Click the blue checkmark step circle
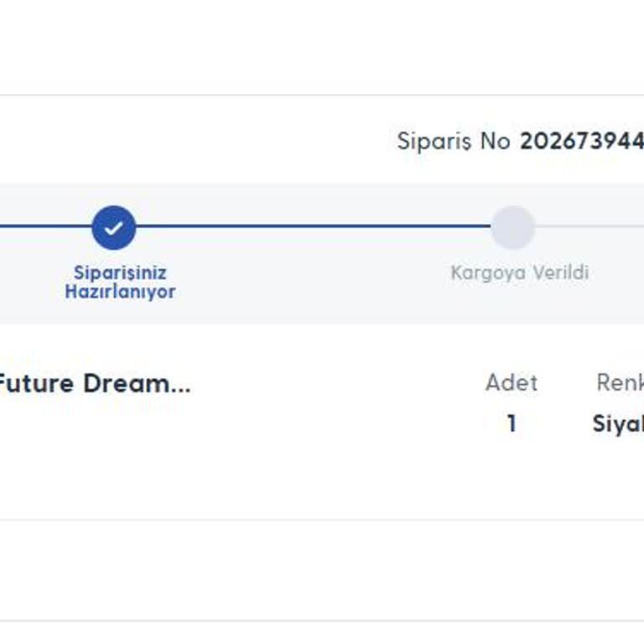The image size is (644, 644). [114, 227]
